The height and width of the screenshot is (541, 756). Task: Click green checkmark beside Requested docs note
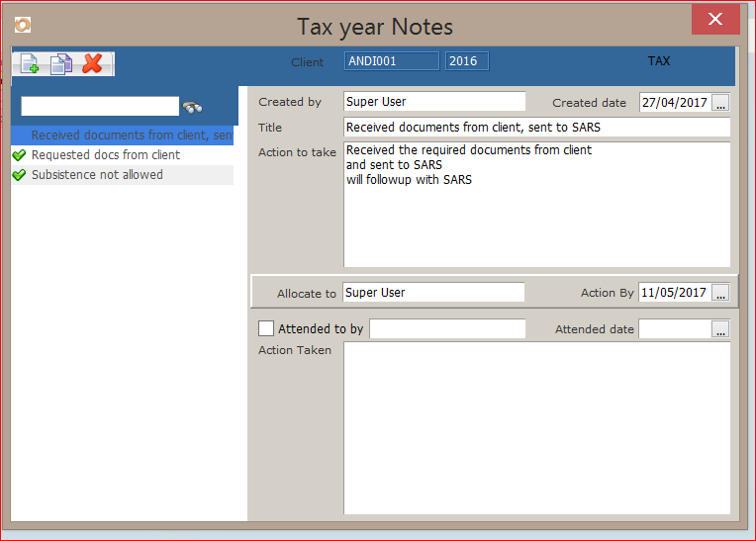(19, 155)
